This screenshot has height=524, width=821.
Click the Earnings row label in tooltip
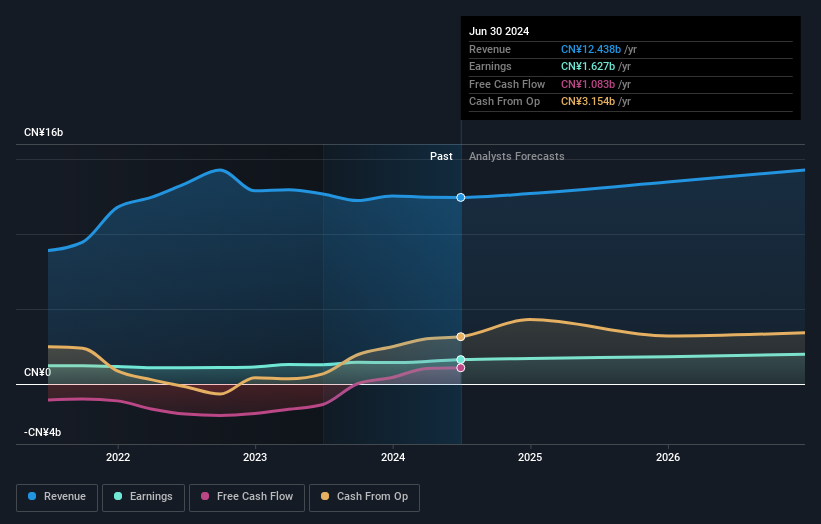(x=490, y=66)
